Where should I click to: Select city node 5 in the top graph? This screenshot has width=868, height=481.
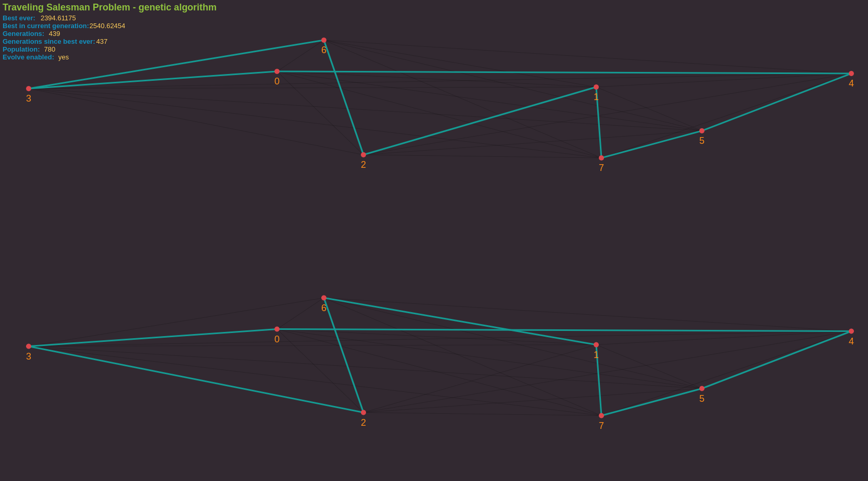[702, 131]
